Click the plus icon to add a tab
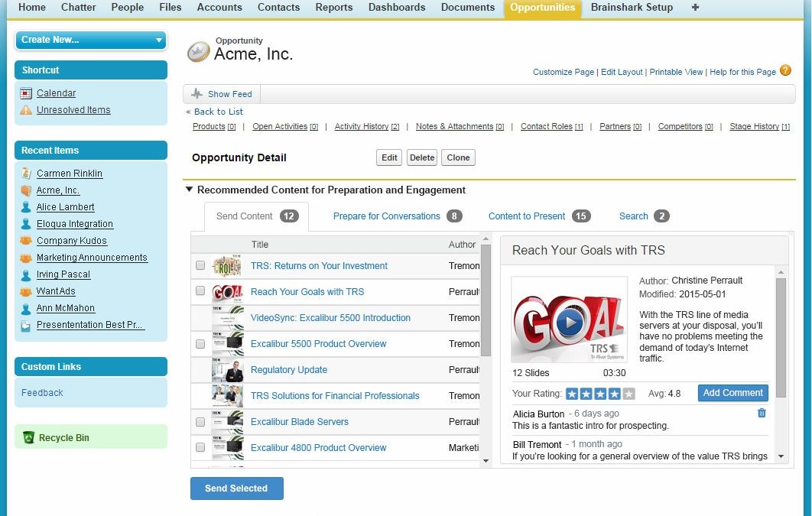 click(695, 7)
